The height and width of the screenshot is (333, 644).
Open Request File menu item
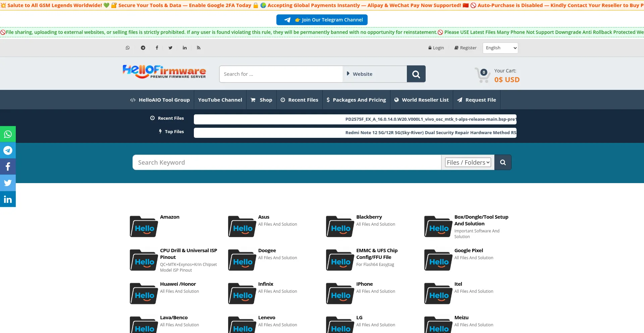pos(476,100)
